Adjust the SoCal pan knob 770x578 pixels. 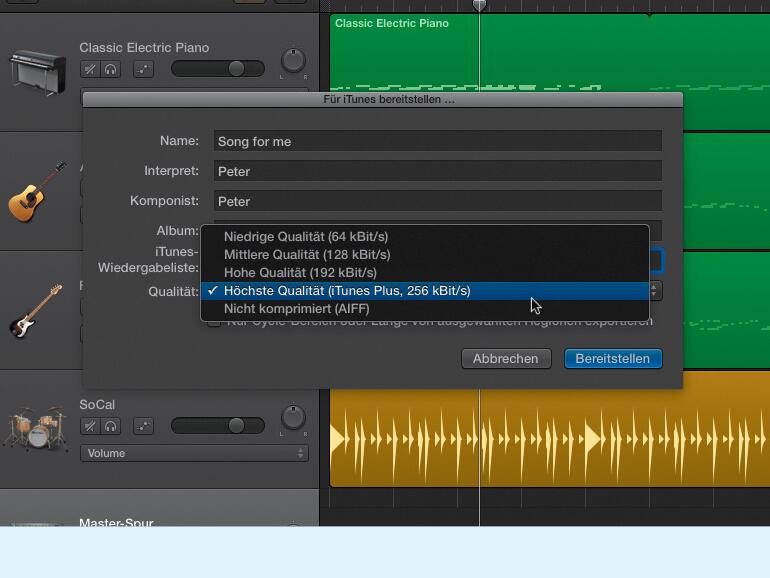[293, 417]
